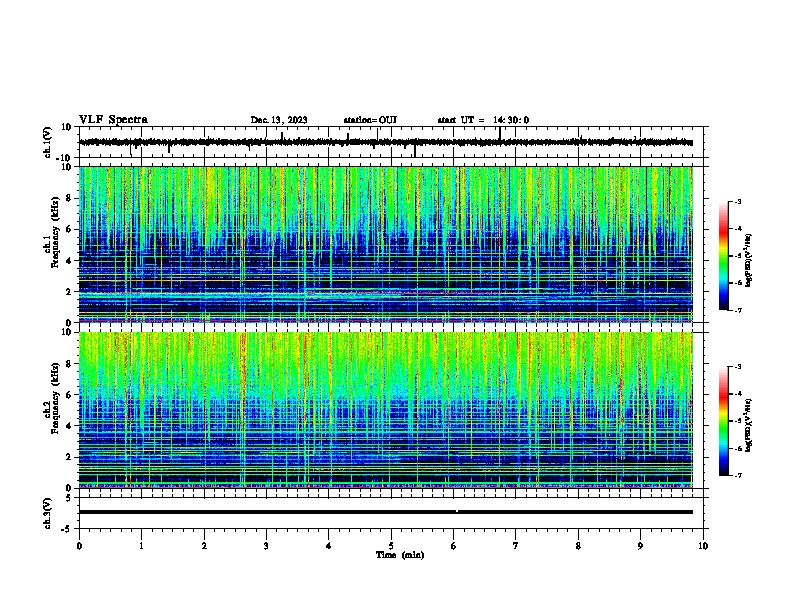Click the "ch.1(V)" waveform axis label
The image size is (792, 612).
pyautogui.click(x=48, y=142)
